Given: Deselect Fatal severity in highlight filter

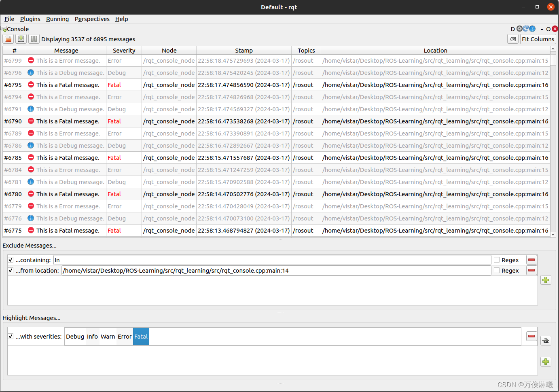Looking at the screenshot, I should point(141,337).
